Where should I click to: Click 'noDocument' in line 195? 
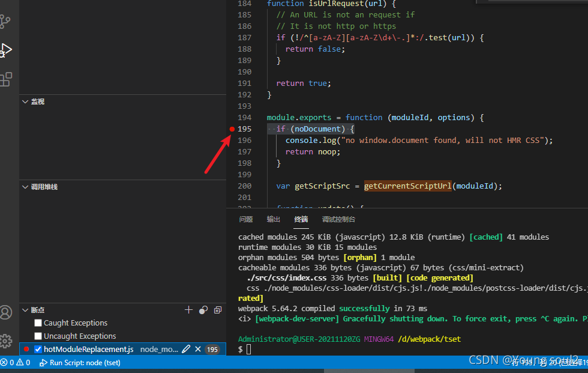pos(317,129)
